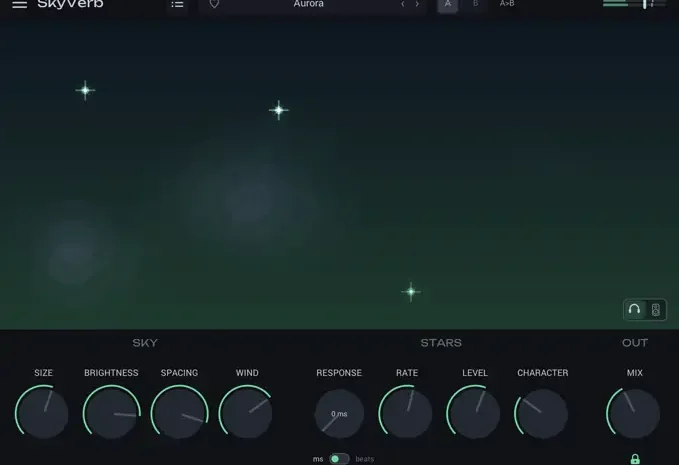Click the SIZE knob
Viewport: 679px width, 465px height.
point(42,412)
